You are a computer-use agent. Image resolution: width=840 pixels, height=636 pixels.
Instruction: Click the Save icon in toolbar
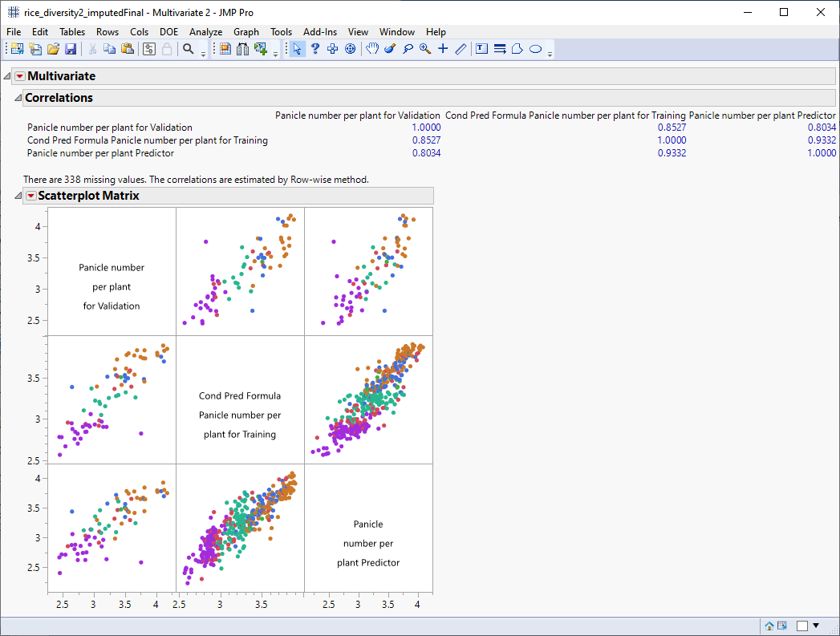(71, 50)
